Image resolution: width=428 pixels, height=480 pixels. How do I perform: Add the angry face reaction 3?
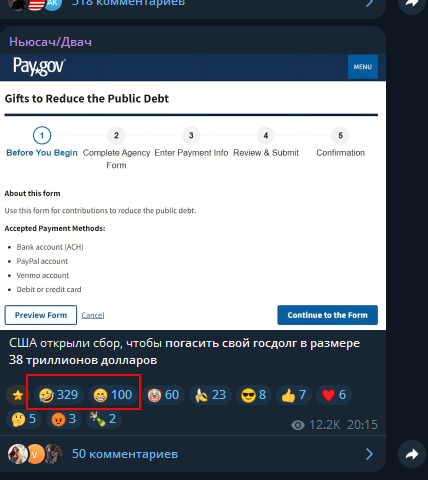pyautogui.click(x=64, y=419)
